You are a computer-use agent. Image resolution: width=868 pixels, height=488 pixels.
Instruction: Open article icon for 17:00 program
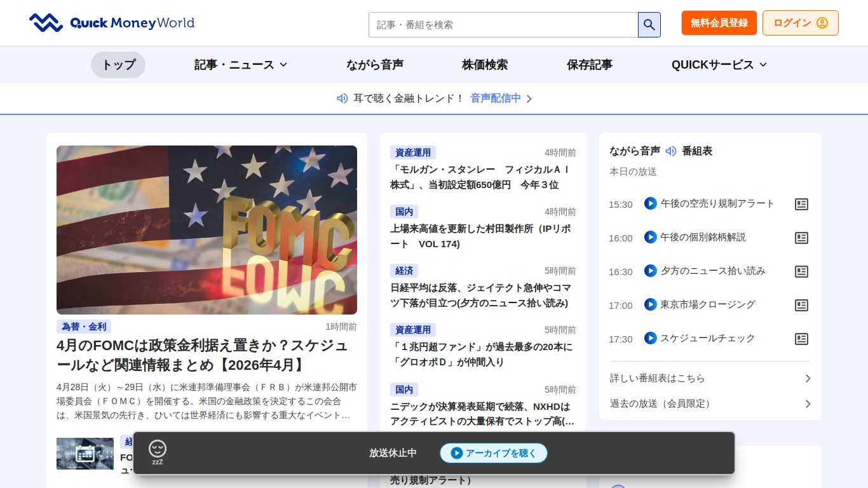[x=802, y=305]
